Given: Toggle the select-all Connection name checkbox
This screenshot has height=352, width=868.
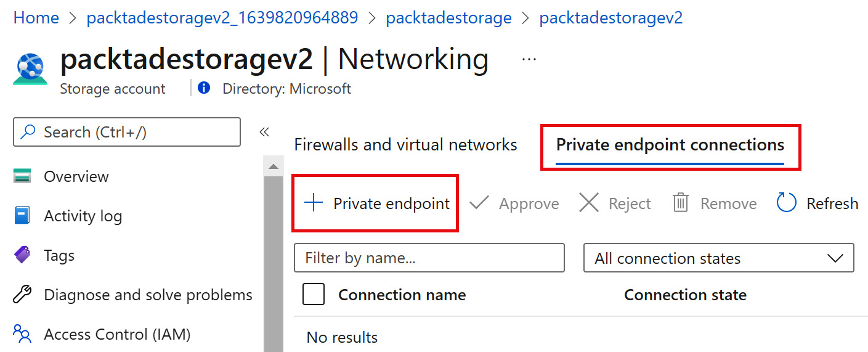Looking at the screenshot, I should click(x=314, y=295).
